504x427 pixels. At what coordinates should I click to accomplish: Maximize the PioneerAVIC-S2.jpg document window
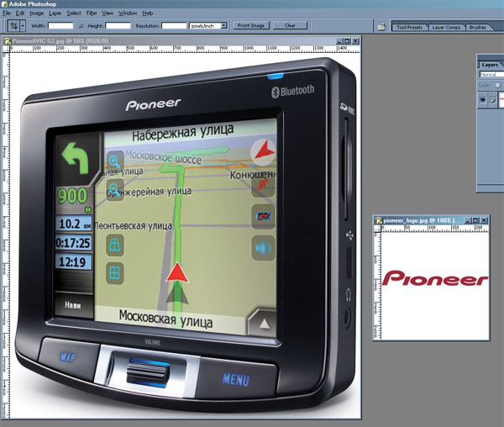click(347, 41)
